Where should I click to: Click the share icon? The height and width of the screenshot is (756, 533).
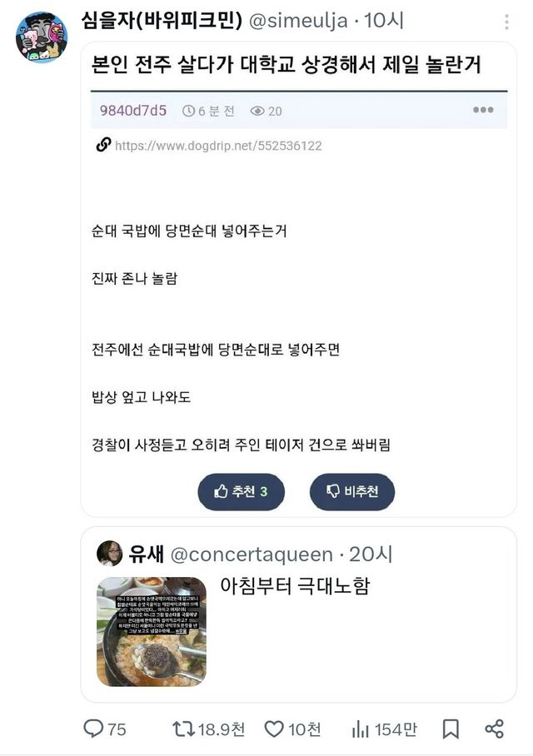pos(494,729)
